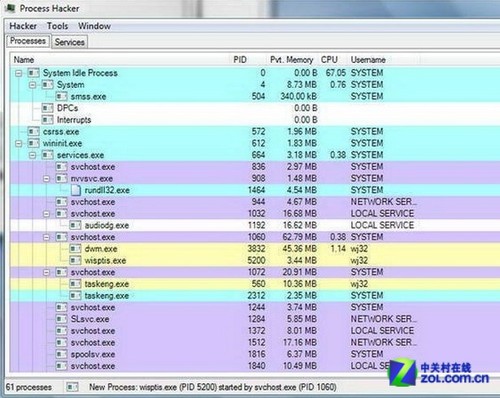
Task: Sort by the Pvt. Memory column header
Action: pos(292,60)
